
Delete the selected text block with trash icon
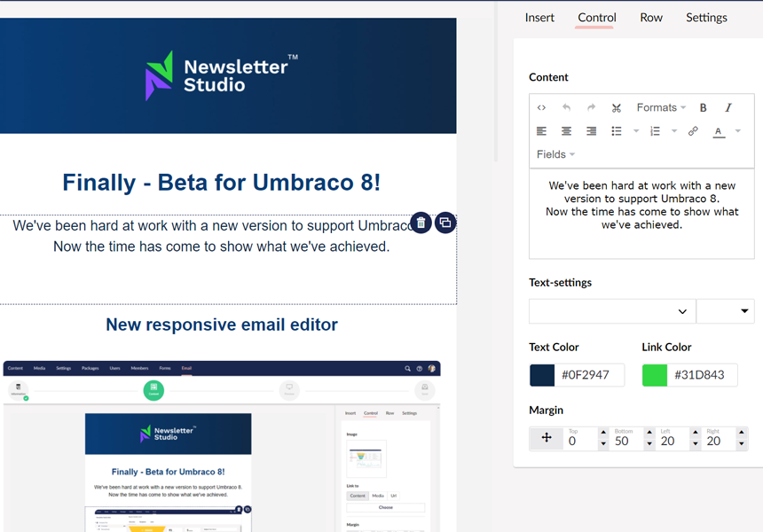click(421, 223)
